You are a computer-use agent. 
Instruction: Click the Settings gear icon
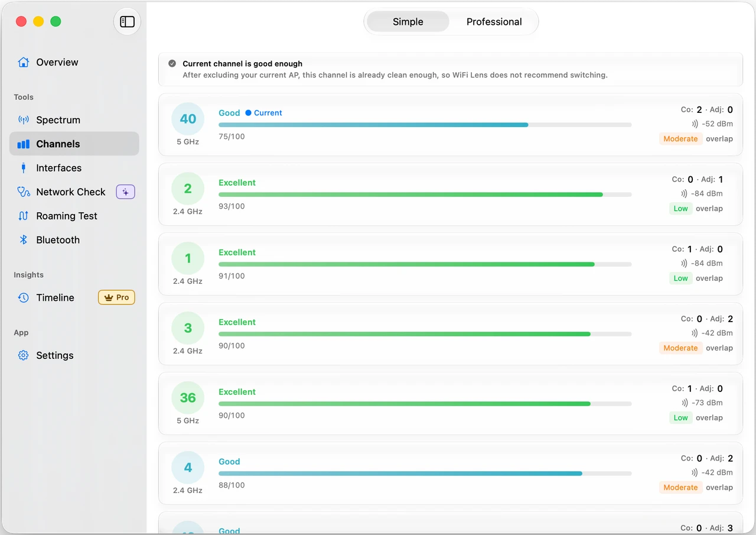[24, 355]
